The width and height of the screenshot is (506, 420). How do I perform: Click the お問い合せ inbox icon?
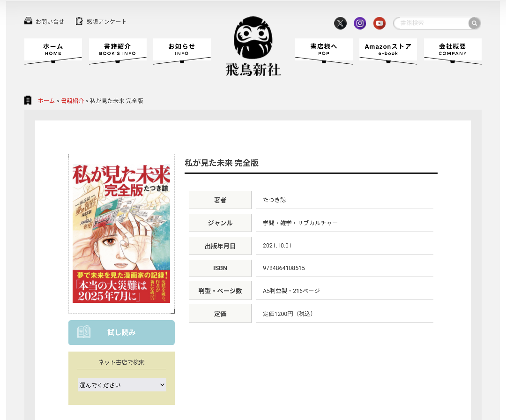pos(29,21)
